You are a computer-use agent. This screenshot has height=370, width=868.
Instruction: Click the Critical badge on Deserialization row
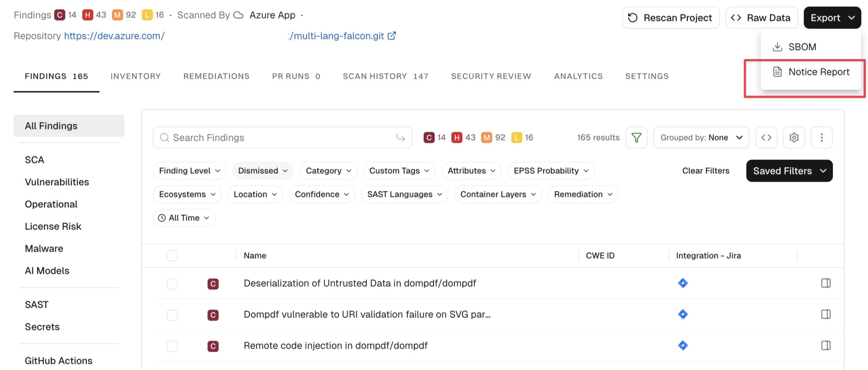pos(213,284)
